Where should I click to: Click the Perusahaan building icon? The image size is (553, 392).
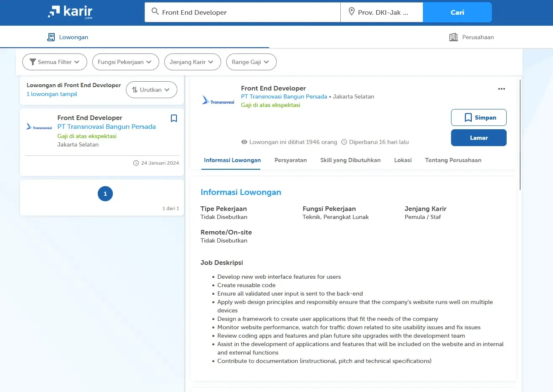click(x=453, y=37)
